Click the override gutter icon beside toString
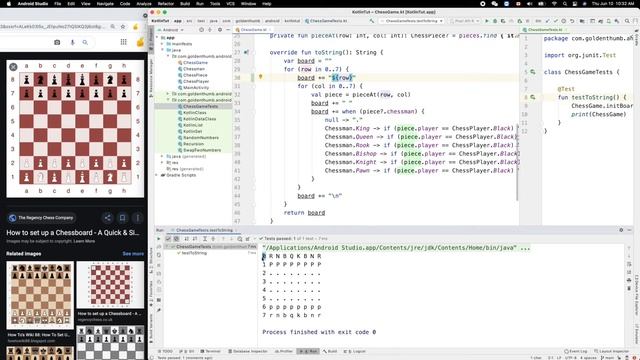The image size is (640, 360). 246,52
